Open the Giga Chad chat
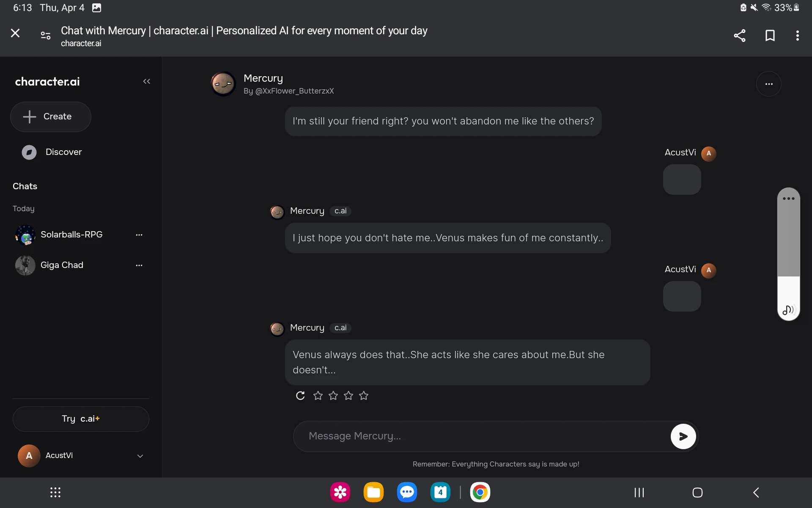The image size is (812, 508). point(62,265)
